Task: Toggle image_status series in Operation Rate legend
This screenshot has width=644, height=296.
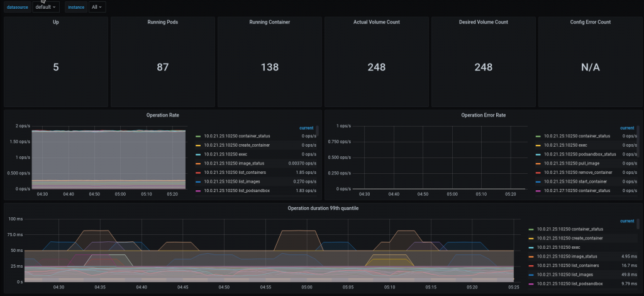Action: pos(234,163)
